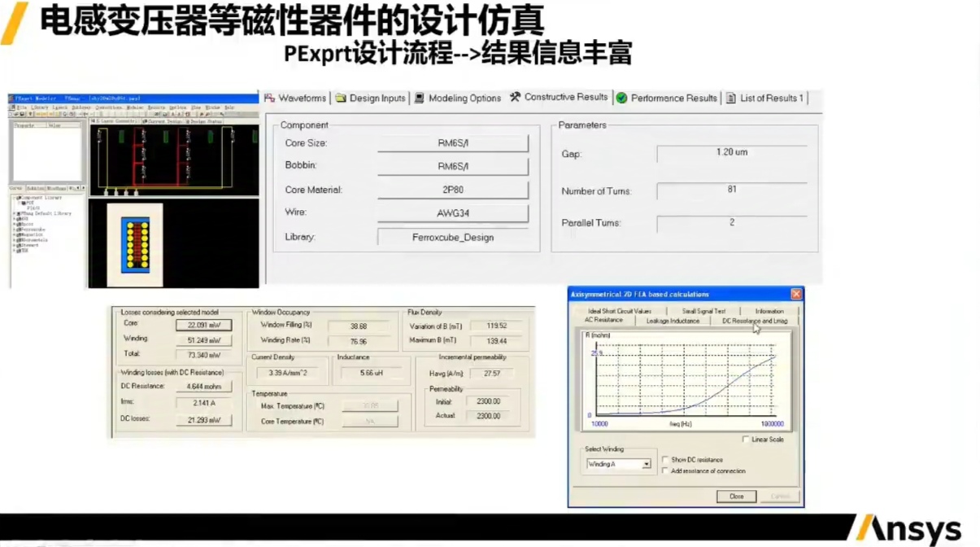Open the Help menu in PExprt Modeler
This screenshot has width=980, height=547.
click(229, 107)
